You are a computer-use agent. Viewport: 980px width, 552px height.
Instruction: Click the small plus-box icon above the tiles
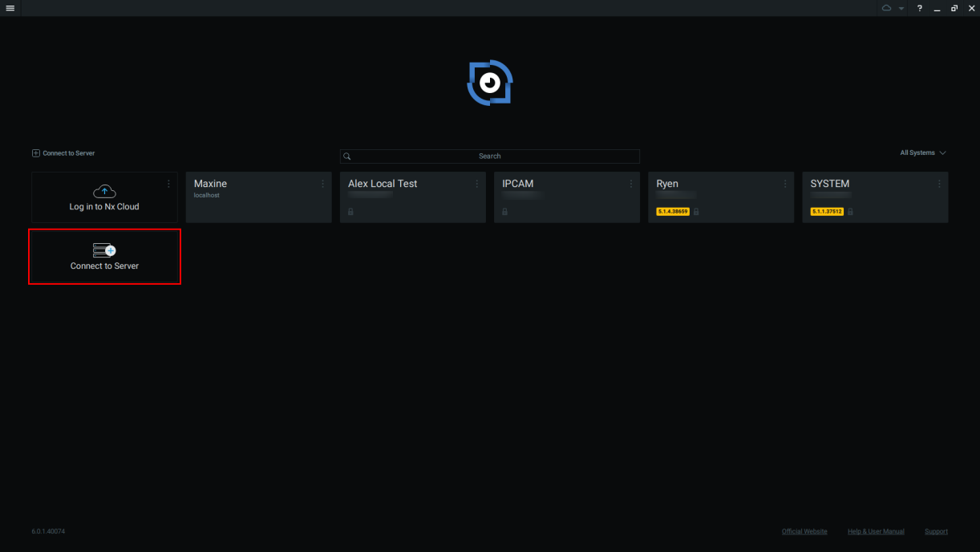[x=35, y=153]
